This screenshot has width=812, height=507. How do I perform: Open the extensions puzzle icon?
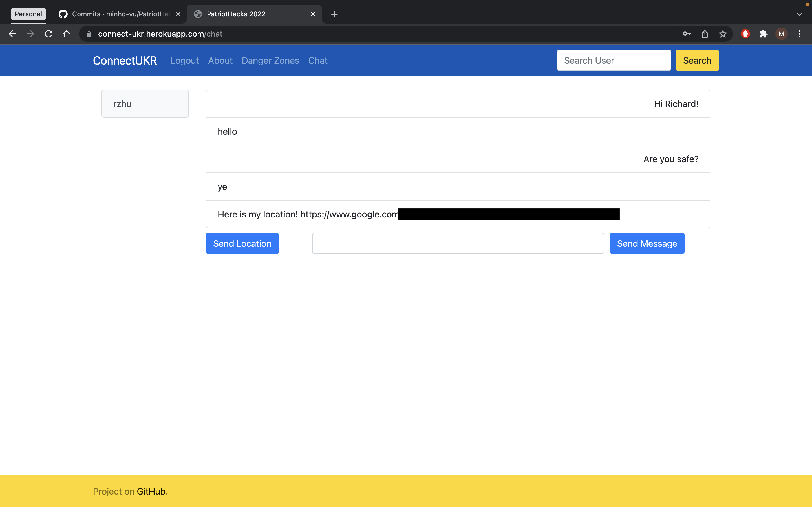[763, 34]
